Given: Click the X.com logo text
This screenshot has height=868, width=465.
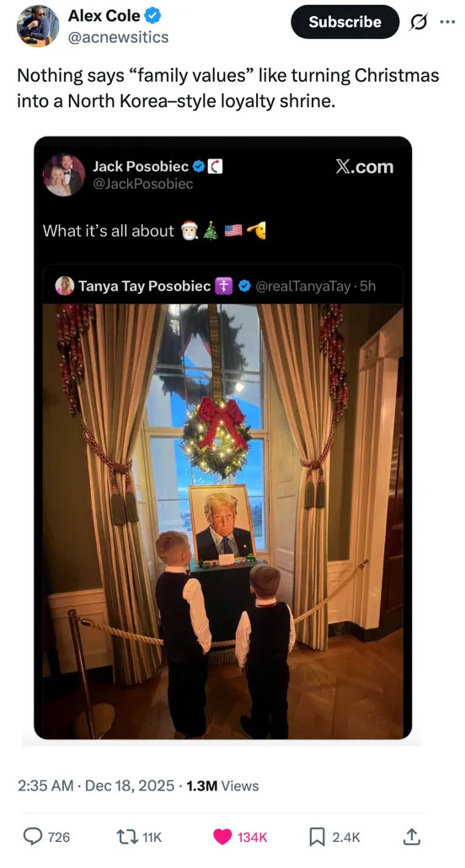Looking at the screenshot, I should click(364, 167).
